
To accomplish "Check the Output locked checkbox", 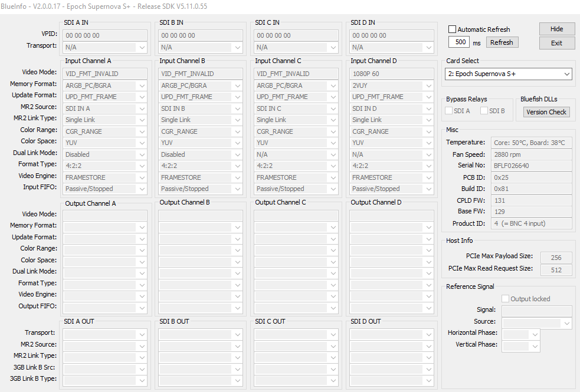I will click(x=506, y=299).
